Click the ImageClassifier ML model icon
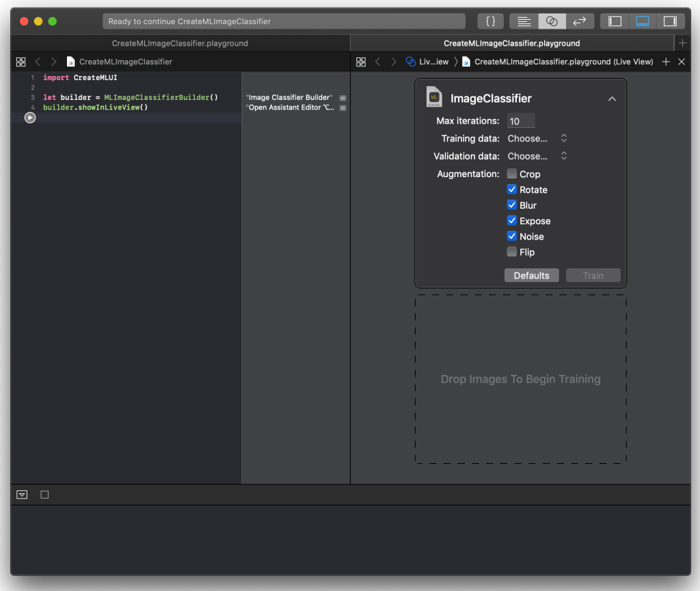This screenshot has width=700, height=591. (434, 96)
